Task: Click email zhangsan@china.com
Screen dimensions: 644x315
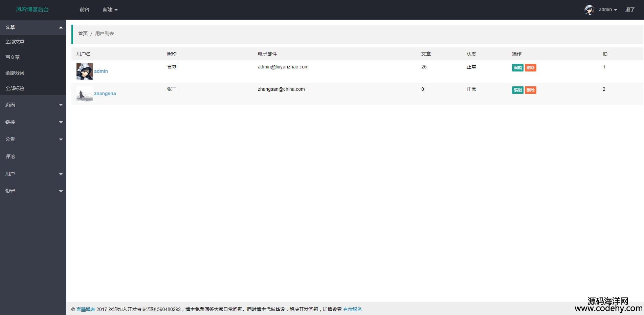Action: coord(281,89)
